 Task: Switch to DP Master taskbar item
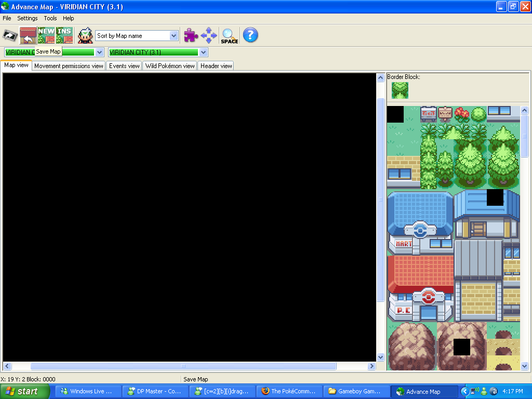pyautogui.click(x=155, y=392)
